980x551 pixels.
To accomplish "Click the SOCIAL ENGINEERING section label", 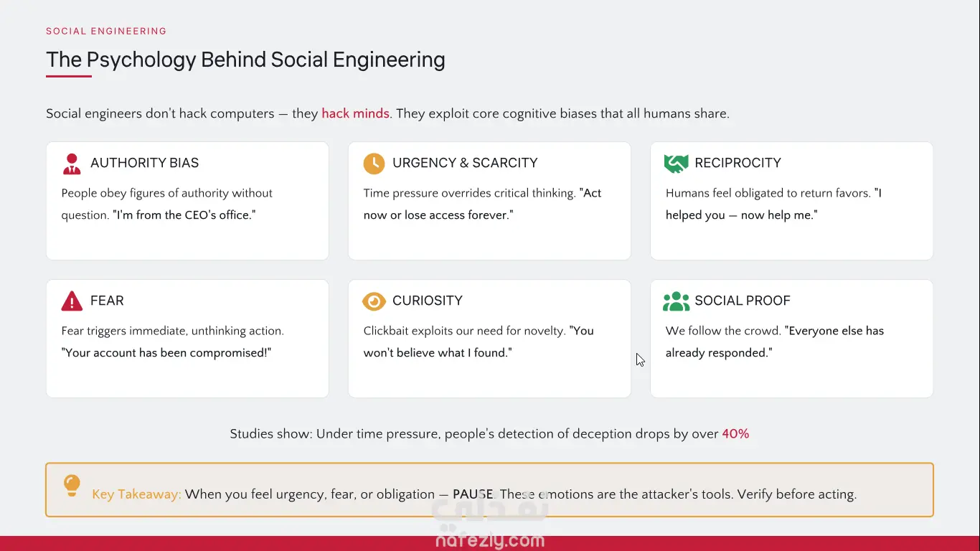I will click(x=106, y=32).
